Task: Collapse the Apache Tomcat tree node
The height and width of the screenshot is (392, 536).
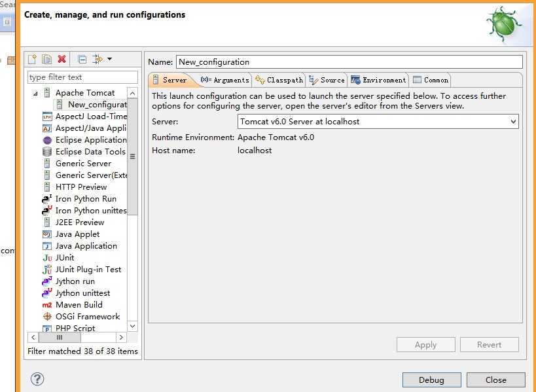Action: tap(35, 94)
